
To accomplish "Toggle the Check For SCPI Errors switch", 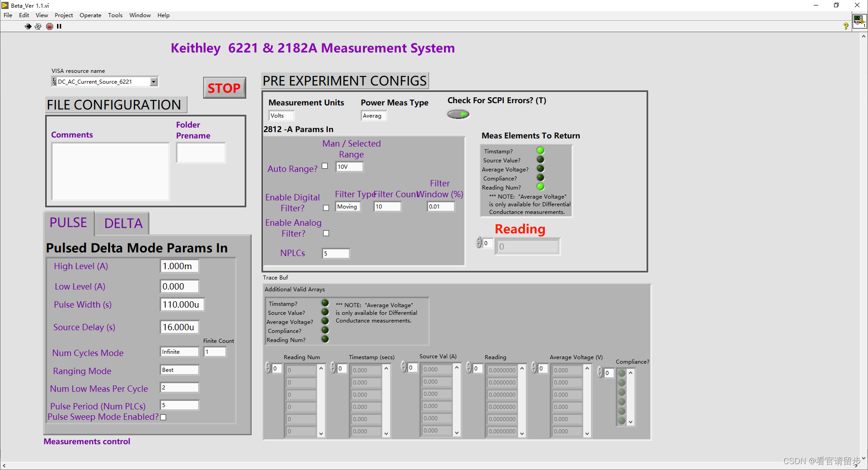I will pyautogui.click(x=458, y=114).
